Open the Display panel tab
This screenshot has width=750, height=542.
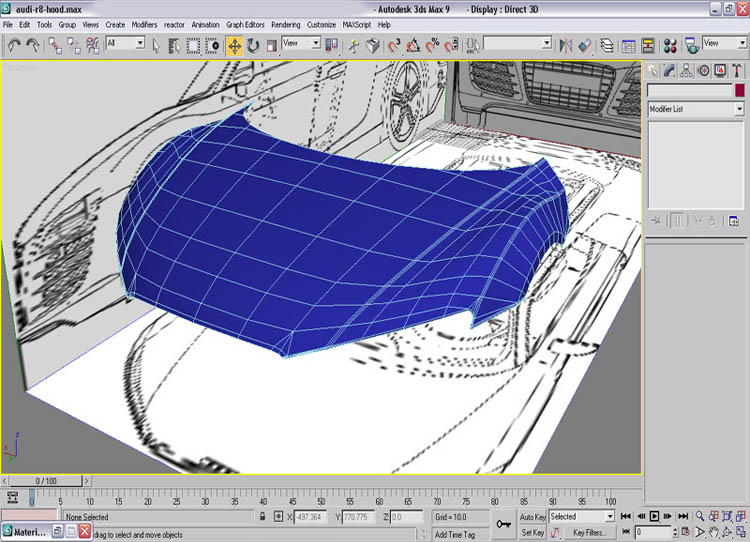(721, 71)
